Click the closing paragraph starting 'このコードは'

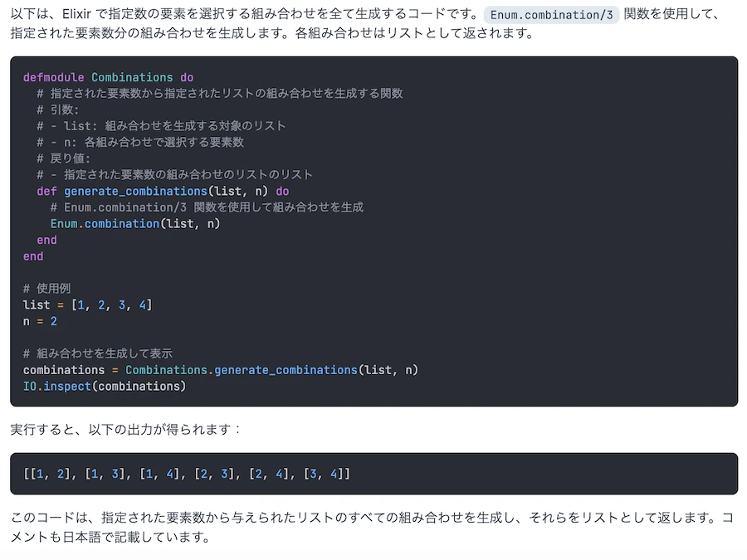click(x=372, y=527)
